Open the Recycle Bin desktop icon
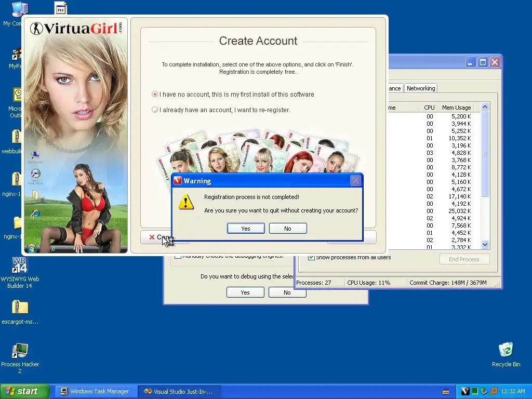The height and width of the screenshot is (399, 532). [506, 350]
